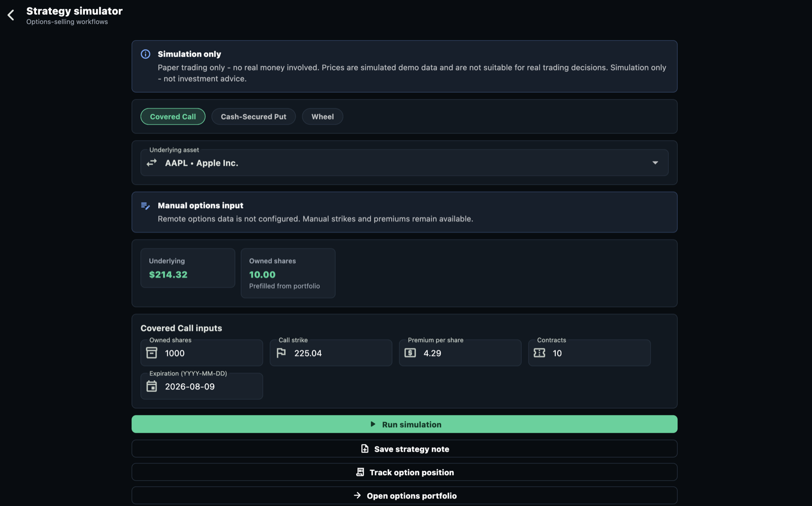Screen dimensions: 812x506
Task: Click the play icon on Run simulation
Action: click(x=373, y=424)
